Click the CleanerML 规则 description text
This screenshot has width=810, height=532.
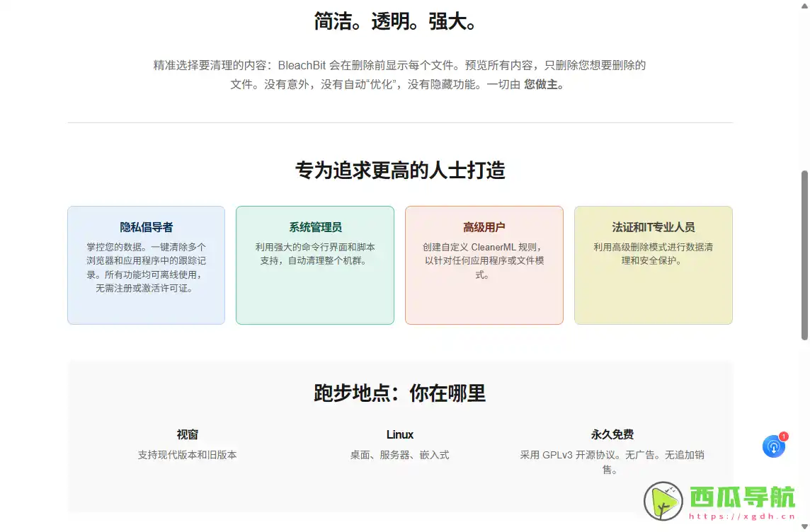(x=484, y=260)
